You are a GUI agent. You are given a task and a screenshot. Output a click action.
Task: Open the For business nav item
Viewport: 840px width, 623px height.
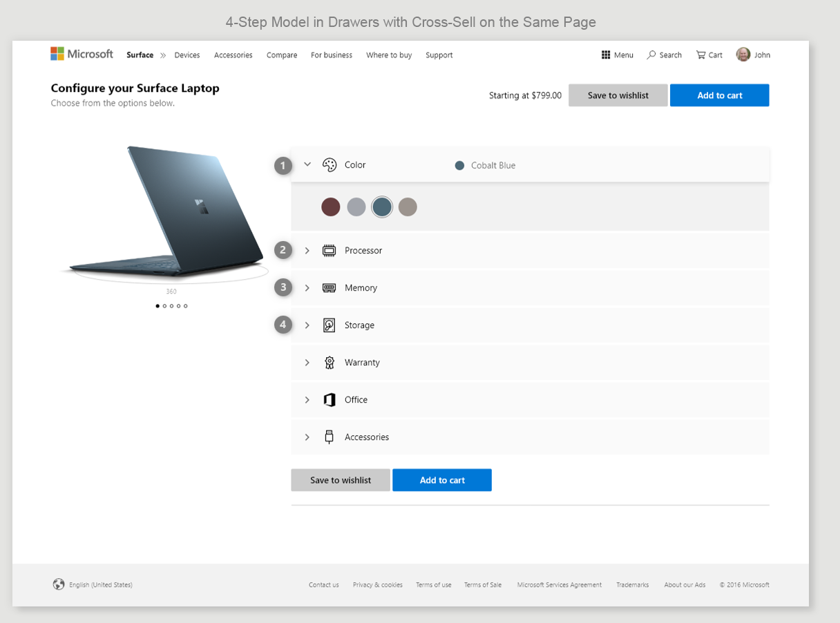click(x=332, y=55)
